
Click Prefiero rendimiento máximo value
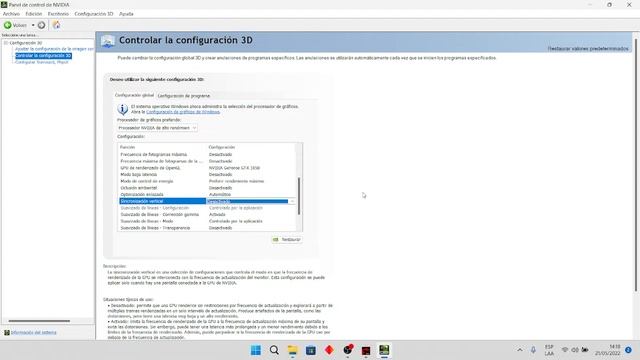tap(236, 181)
